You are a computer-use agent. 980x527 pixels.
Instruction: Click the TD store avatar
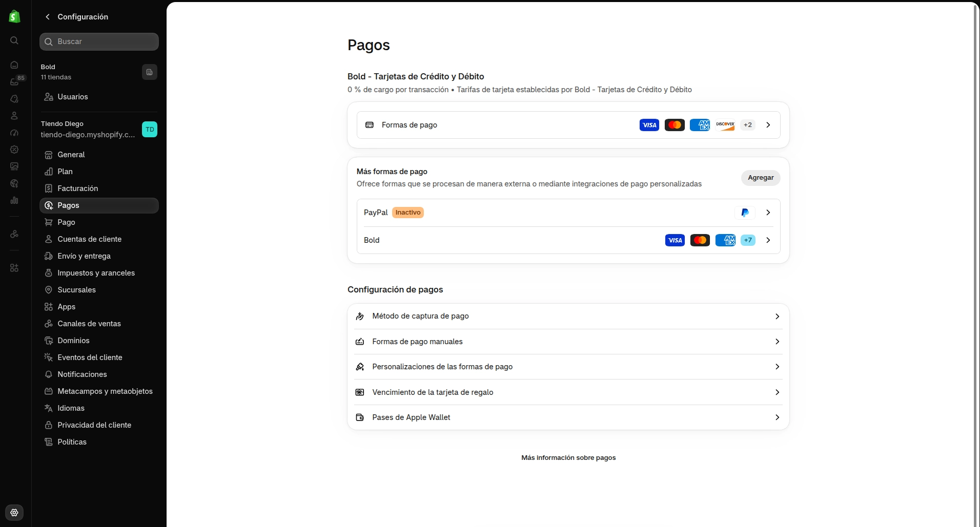point(150,130)
